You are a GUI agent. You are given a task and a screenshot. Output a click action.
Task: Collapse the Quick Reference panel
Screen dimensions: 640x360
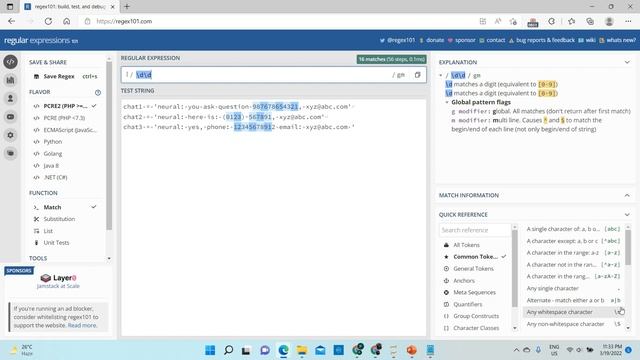coord(627,215)
